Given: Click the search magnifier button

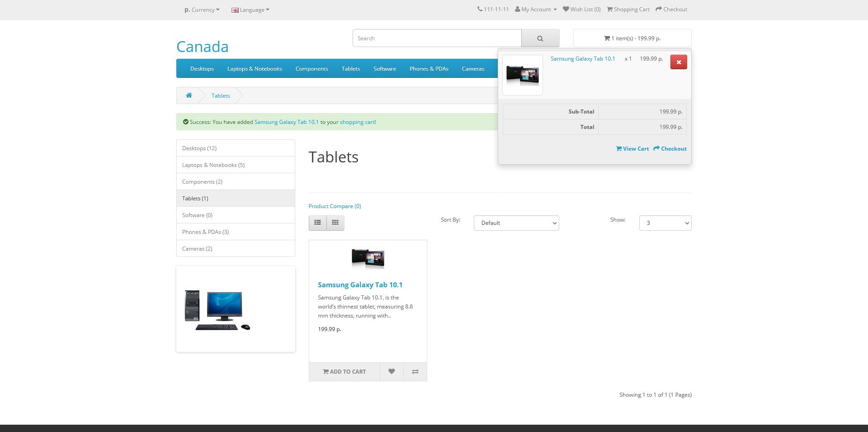Looking at the screenshot, I should [x=540, y=38].
